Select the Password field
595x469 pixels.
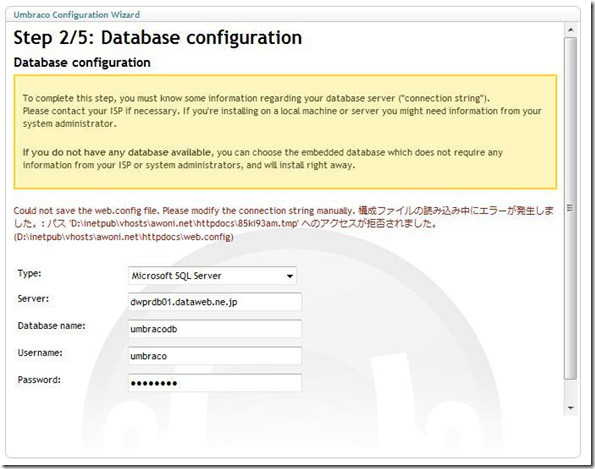215,383
